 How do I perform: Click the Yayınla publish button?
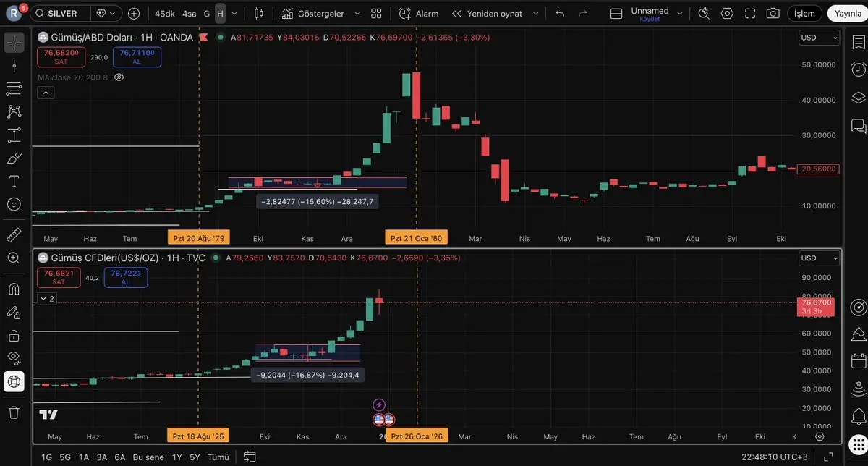click(x=848, y=14)
